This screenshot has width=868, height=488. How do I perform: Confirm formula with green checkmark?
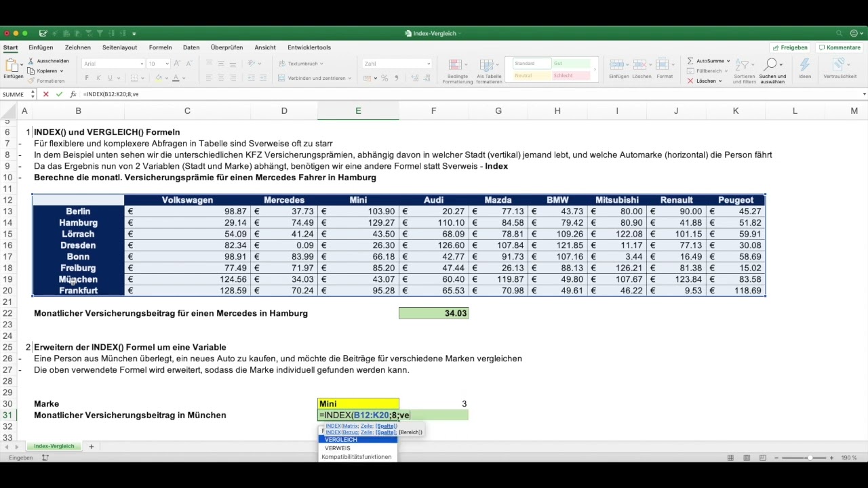point(59,94)
